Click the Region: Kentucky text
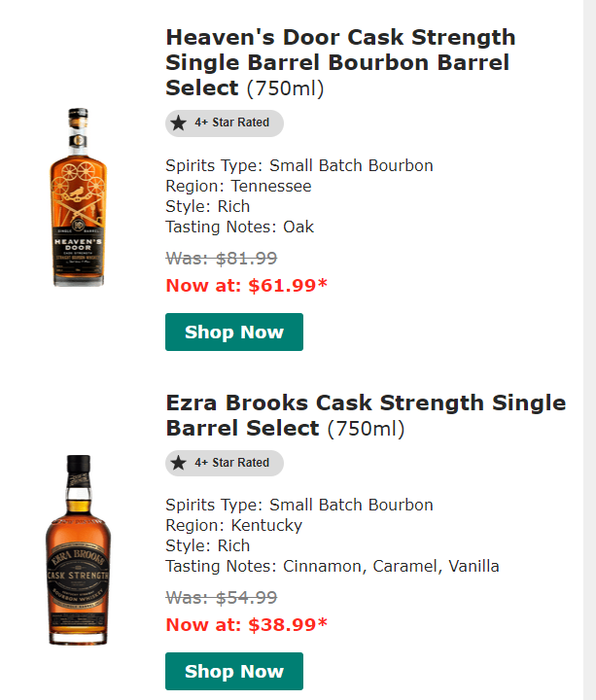The height and width of the screenshot is (700, 596). click(233, 525)
